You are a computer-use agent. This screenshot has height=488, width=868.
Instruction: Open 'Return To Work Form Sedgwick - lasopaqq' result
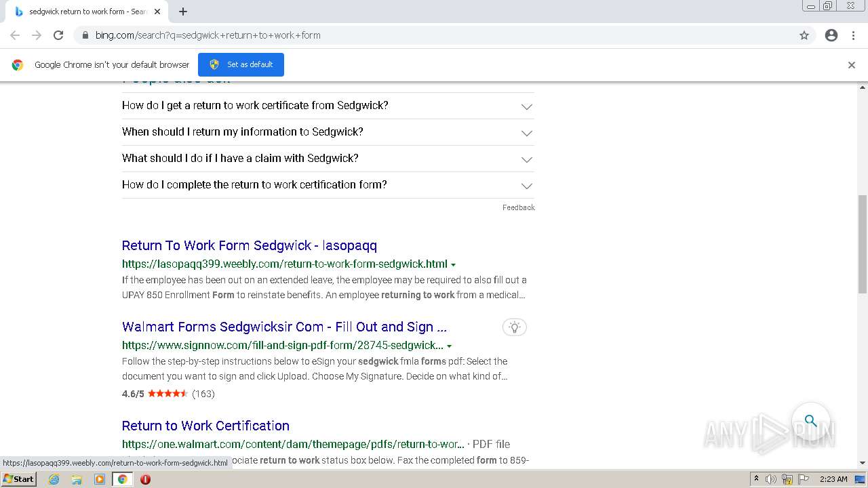(x=250, y=245)
